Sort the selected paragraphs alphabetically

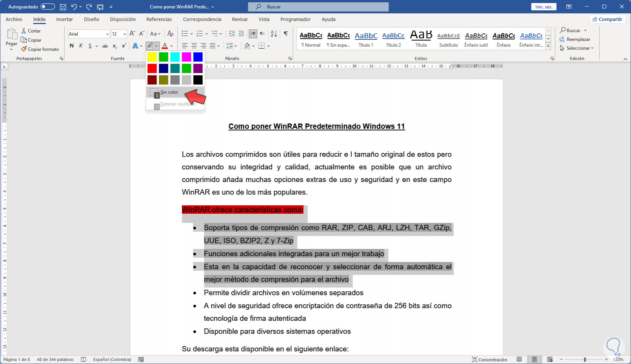(x=274, y=34)
